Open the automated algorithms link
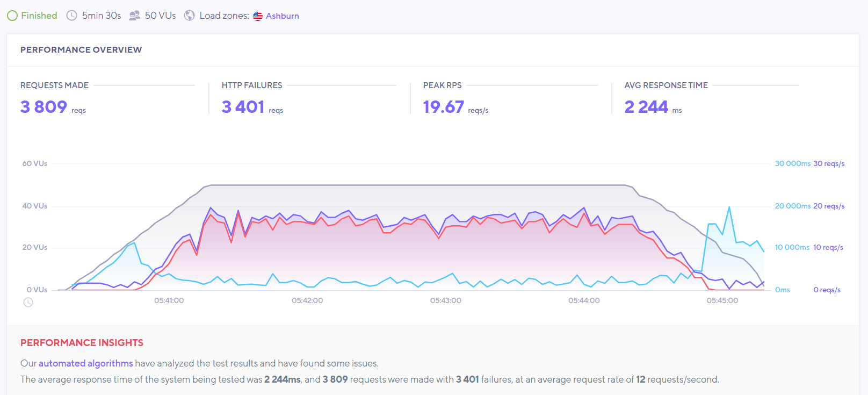The height and width of the screenshot is (395, 868). pos(85,363)
